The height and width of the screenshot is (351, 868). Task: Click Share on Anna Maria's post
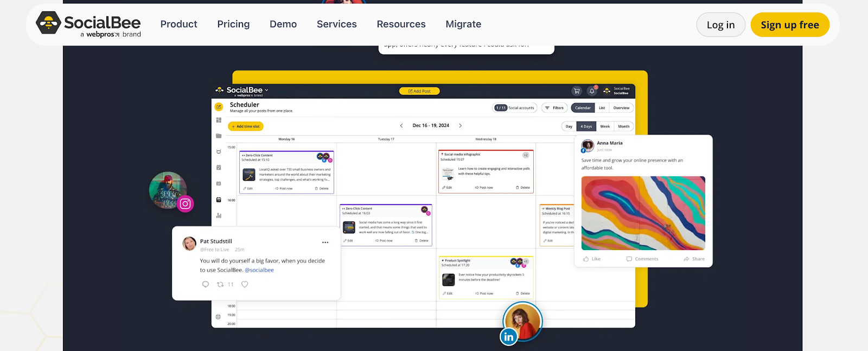pyautogui.click(x=694, y=259)
